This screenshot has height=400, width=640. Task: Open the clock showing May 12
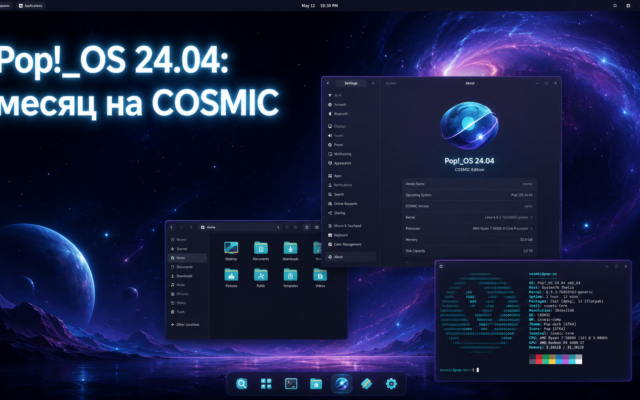pyautogui.click(x=320, y=6)
